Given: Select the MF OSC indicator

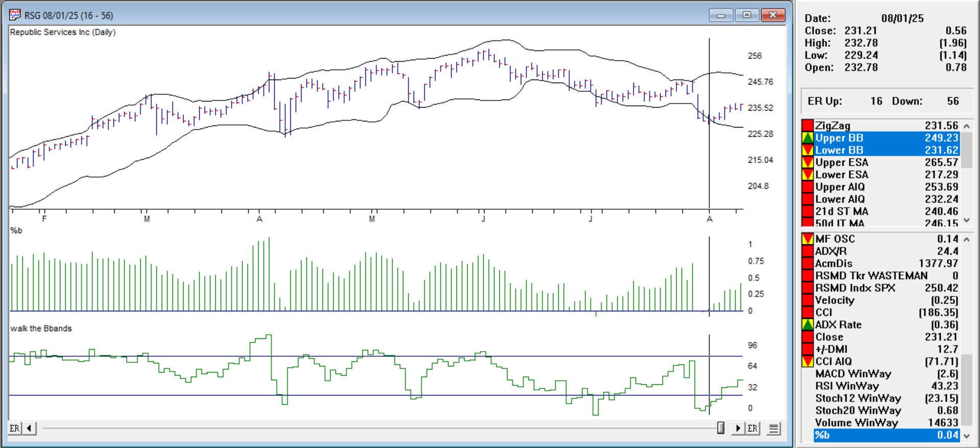Looking at the screenshot, I should click(886, 239).
